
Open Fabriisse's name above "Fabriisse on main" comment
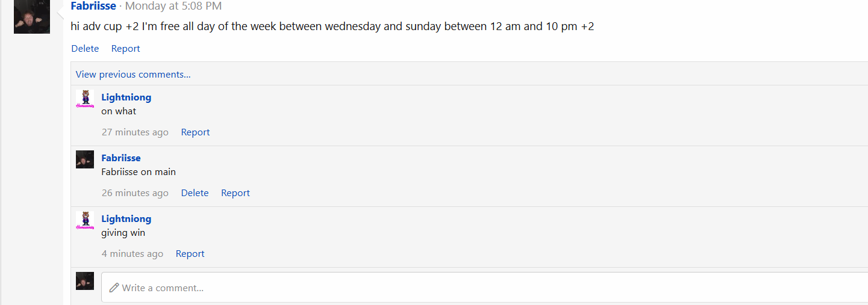click(121, 158)
